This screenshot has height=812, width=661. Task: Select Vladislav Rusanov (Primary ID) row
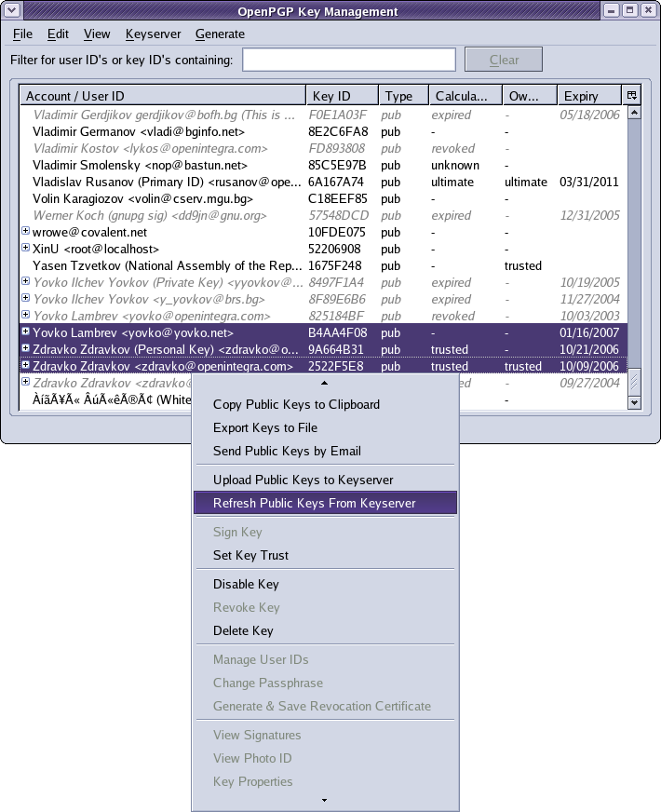tap(323, 182)
